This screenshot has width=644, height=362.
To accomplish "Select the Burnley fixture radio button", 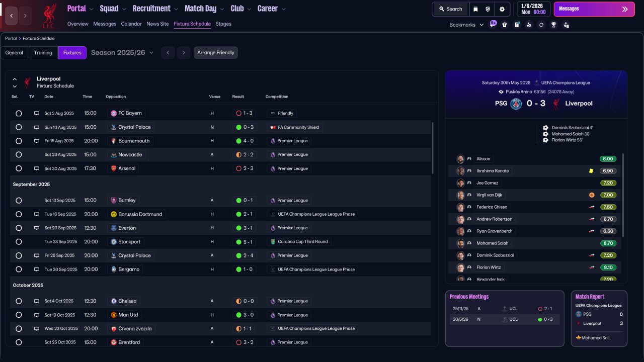I will (19, 201).
